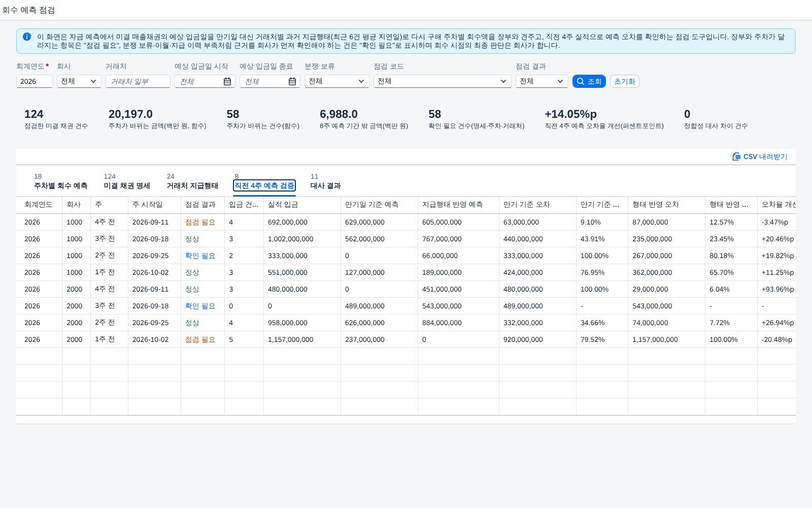Focus the 거래처 input field

(x=138, y=81)
